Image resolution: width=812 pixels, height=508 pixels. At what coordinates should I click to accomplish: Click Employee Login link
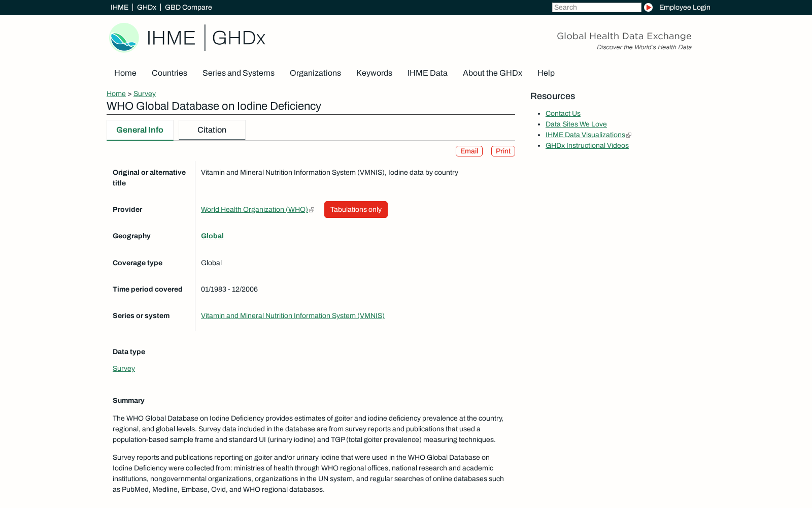click(685, 8)
